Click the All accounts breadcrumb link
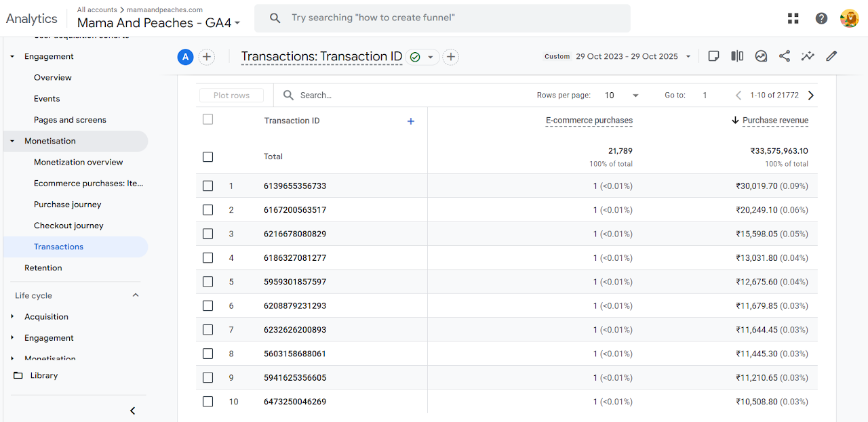Screen dimensions: 868x422 (96, 9)
